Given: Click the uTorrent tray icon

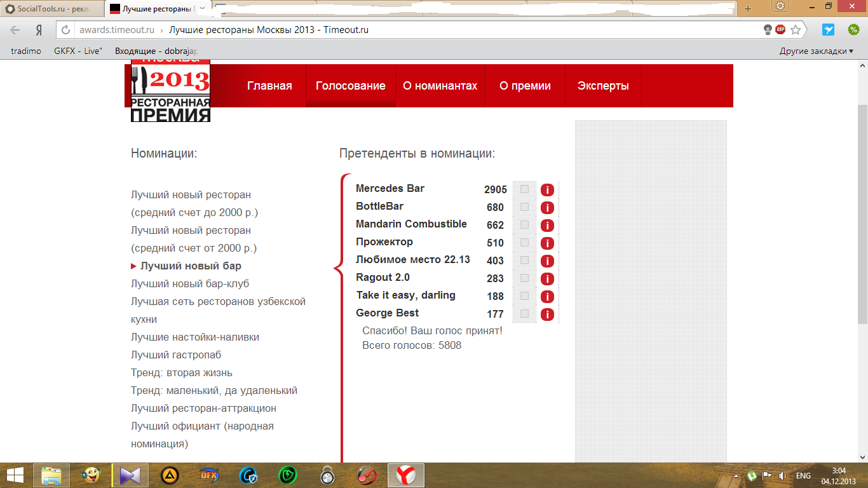Looking at the screenshot, I should tap(752, 475).
